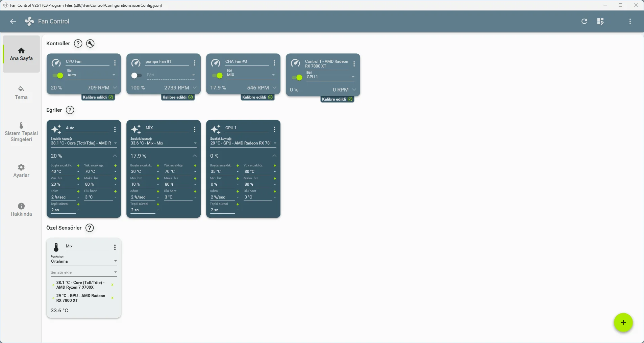Viewport: 644px width, 343px height.
Task: Open AMD Radeon control card options menu
Action: [354, 64]
